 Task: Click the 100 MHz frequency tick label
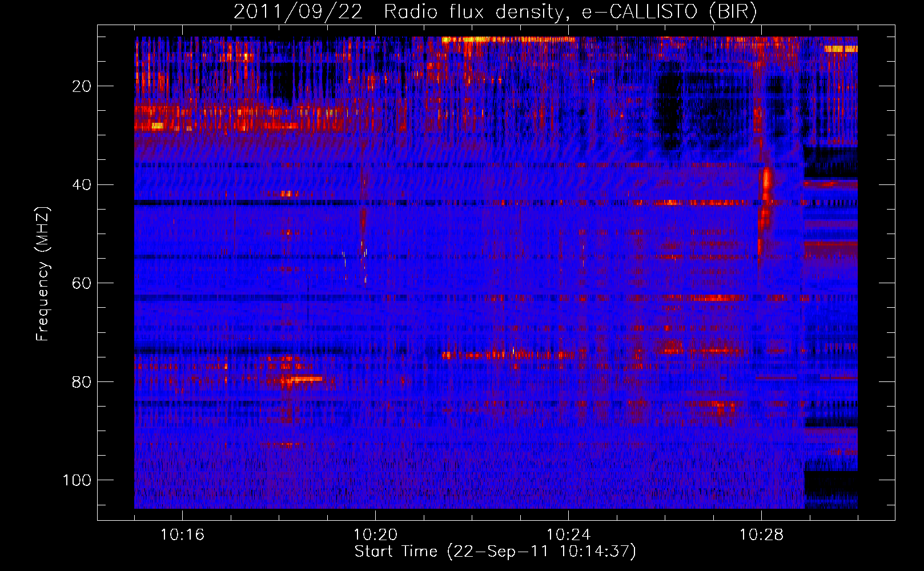tap(77, 480)
